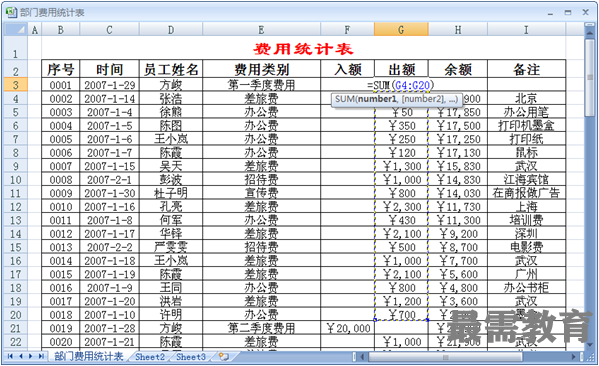The image size is (599, 366).
Task: Select the 备注 header cell
Action: [526, 69]
